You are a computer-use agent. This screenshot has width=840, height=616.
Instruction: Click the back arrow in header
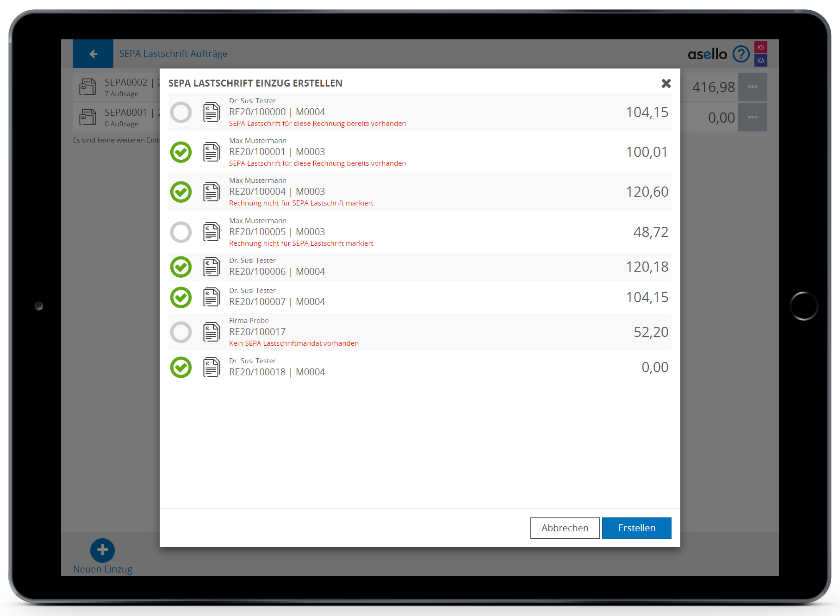(x=93, y=54)
